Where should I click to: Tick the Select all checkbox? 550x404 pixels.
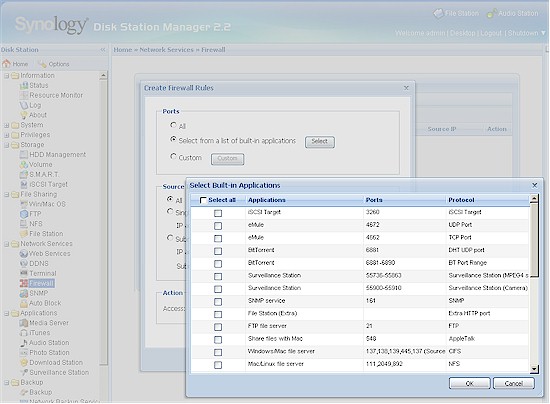pyautogui.click(x=203, y=200)
